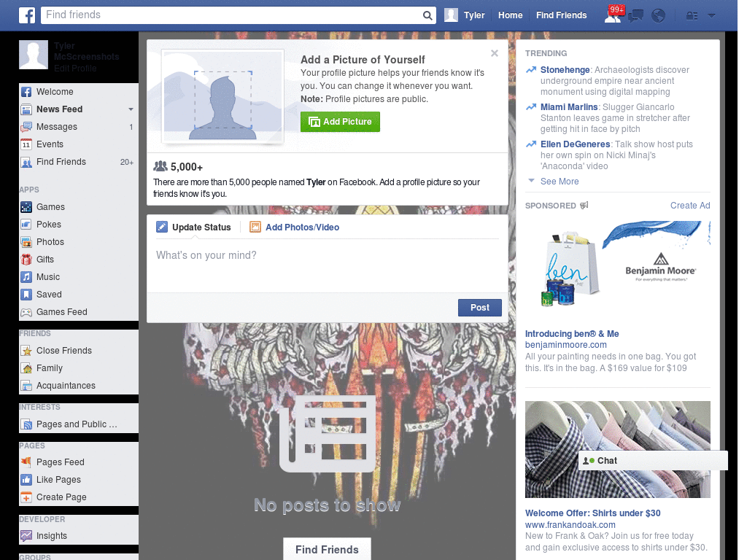Click the sponsored megaphone icon
This screenshot has height=560, width=747.
[584, 205]
